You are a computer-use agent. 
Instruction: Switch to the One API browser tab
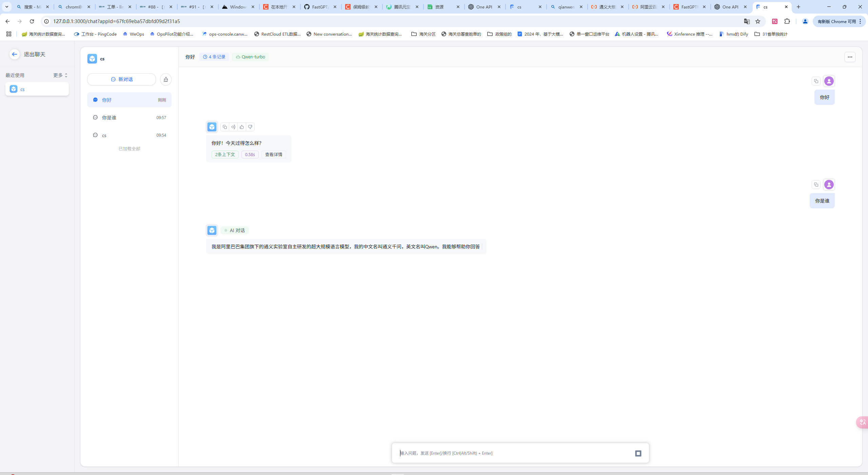(x=484, y=7)
